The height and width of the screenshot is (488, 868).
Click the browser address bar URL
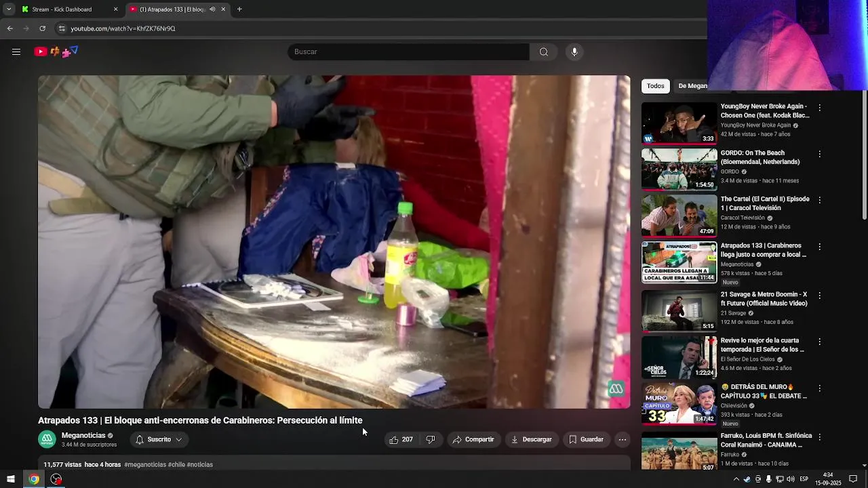pyautogui.click(x=123, y=28)
